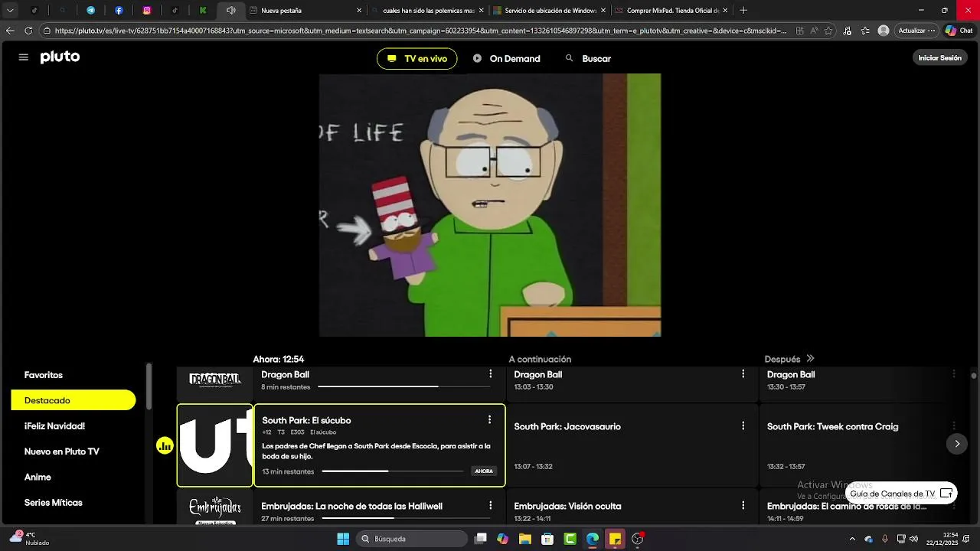The width and height of the screenshot is (980, 551).
Task: Open the Embrujadas channel logo
Action: [215, 509]
